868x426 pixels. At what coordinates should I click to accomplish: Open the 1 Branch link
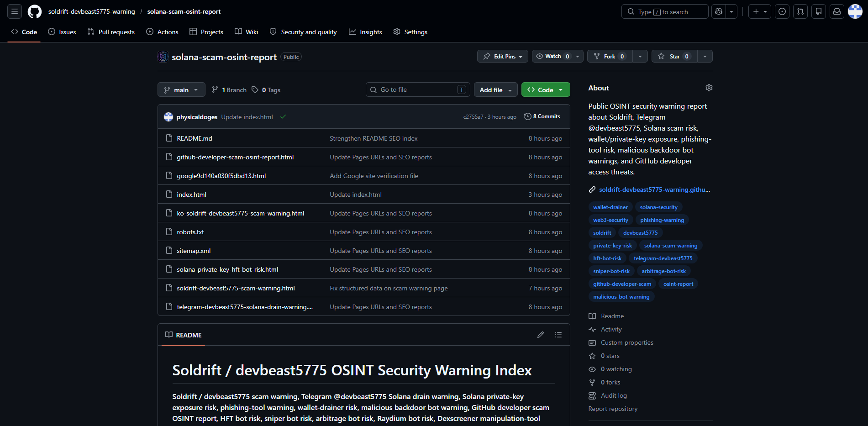click(x=229, y=90)
